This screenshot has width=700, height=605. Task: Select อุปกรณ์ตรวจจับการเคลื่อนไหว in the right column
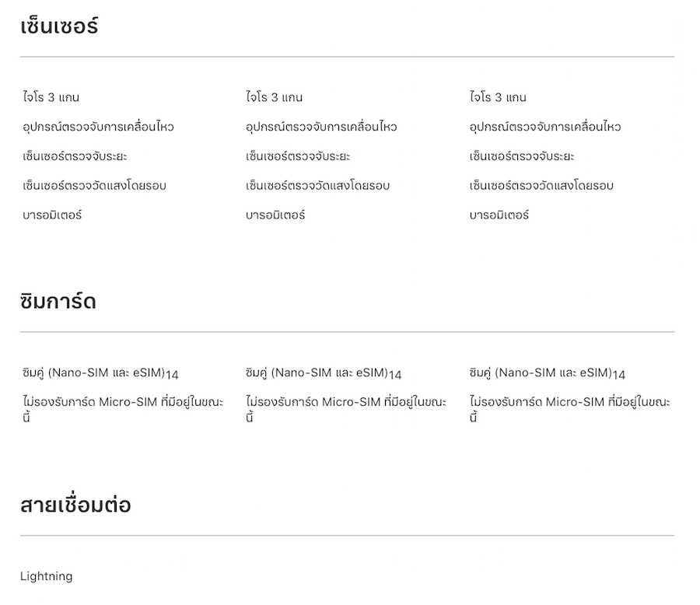(x=545, y=127)
